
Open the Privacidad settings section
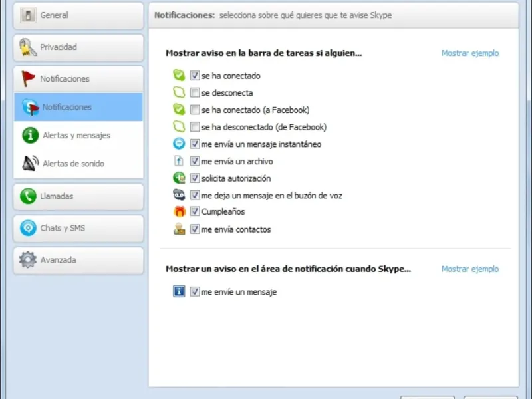pos(78,47)
